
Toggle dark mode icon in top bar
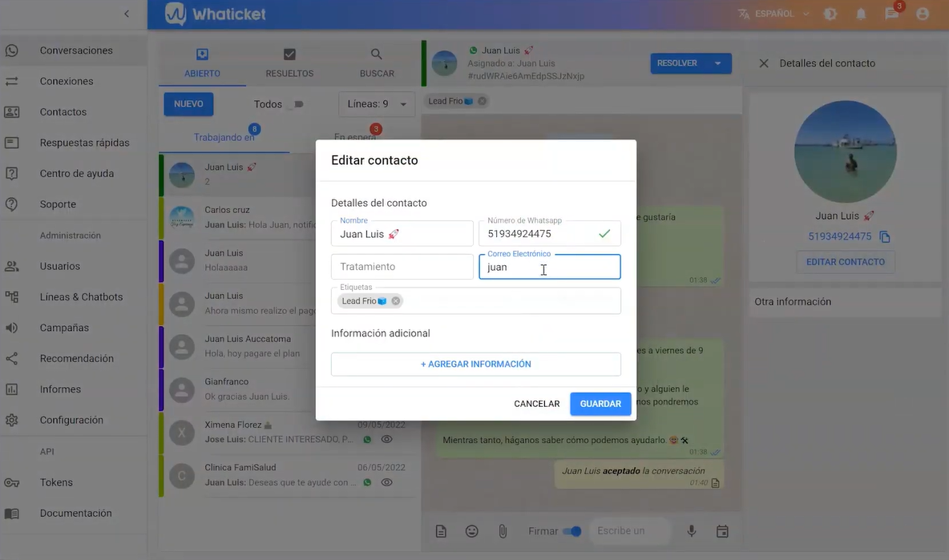pyautogui.click(x=830, y=14)
